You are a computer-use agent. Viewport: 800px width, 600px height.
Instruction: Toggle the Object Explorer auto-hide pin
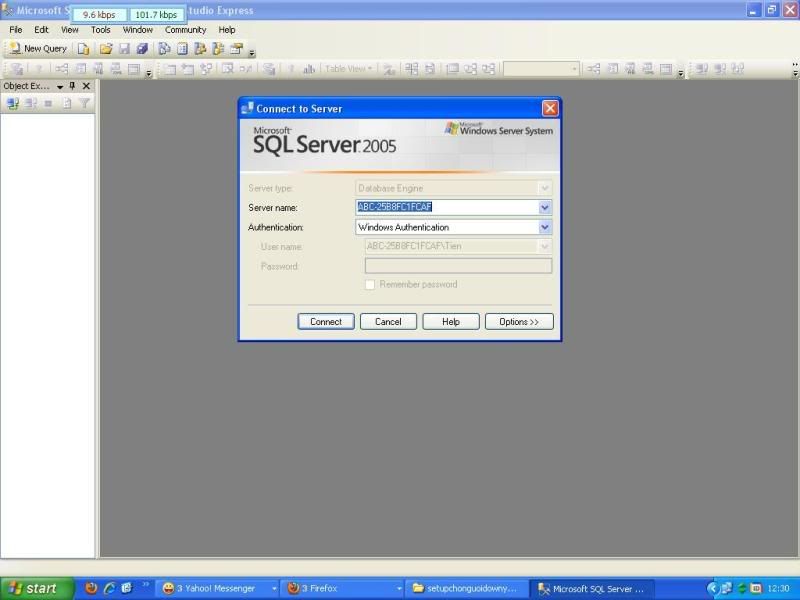click(x=72, y=86)
